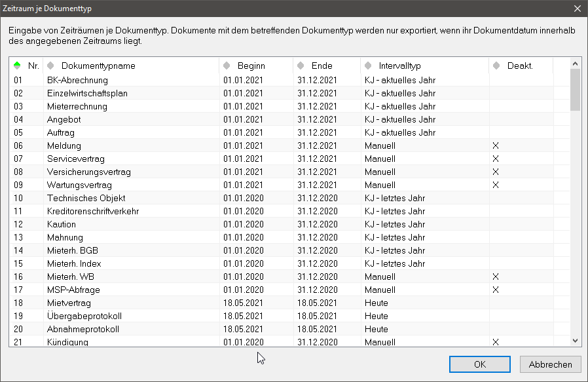Toggle the Deakt. mark for Kündigung
The height and width of the screenshot is (382, 588).
tap(496, 342)
